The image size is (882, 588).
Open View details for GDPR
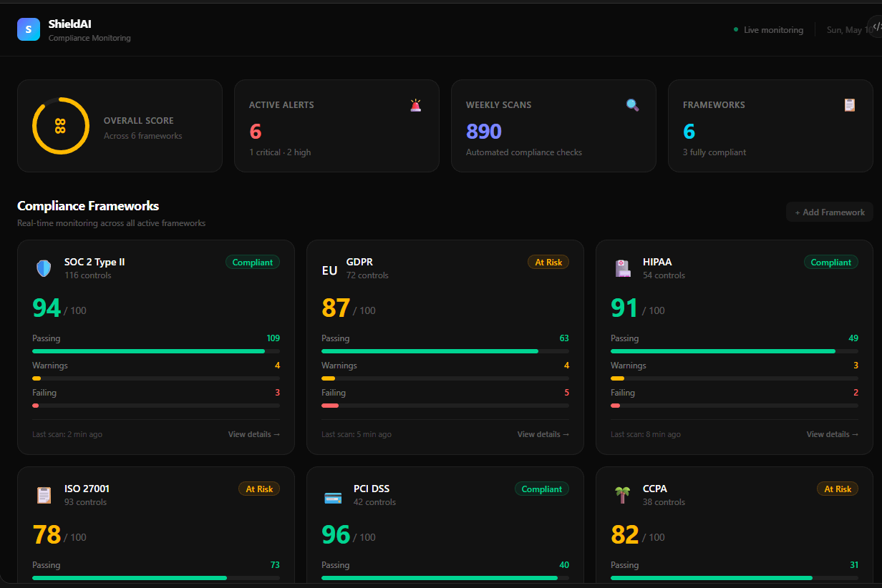point(543,434)
